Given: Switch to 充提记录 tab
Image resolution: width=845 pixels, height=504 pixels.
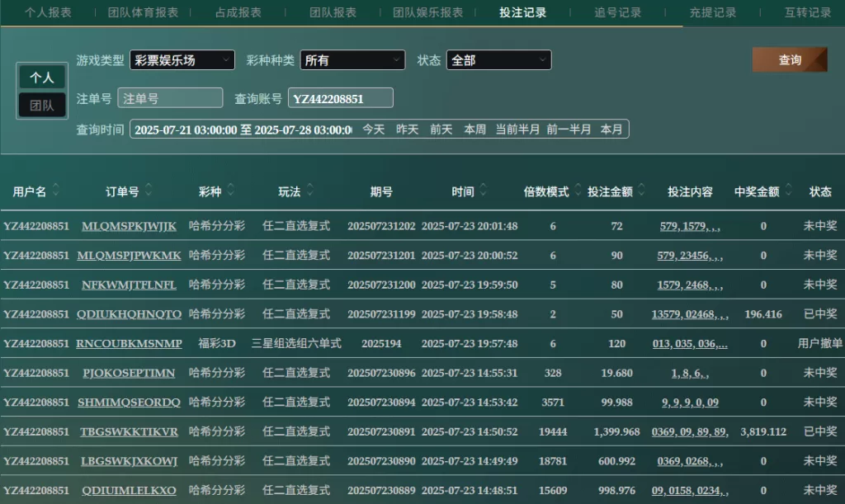Looking at the screenshot, I should (712, 12).
